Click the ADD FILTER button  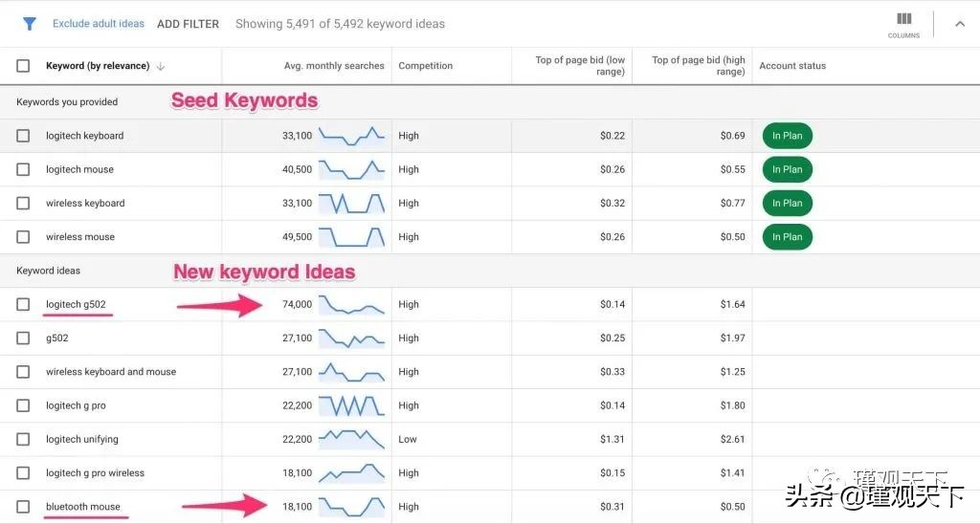coord(188,24)
